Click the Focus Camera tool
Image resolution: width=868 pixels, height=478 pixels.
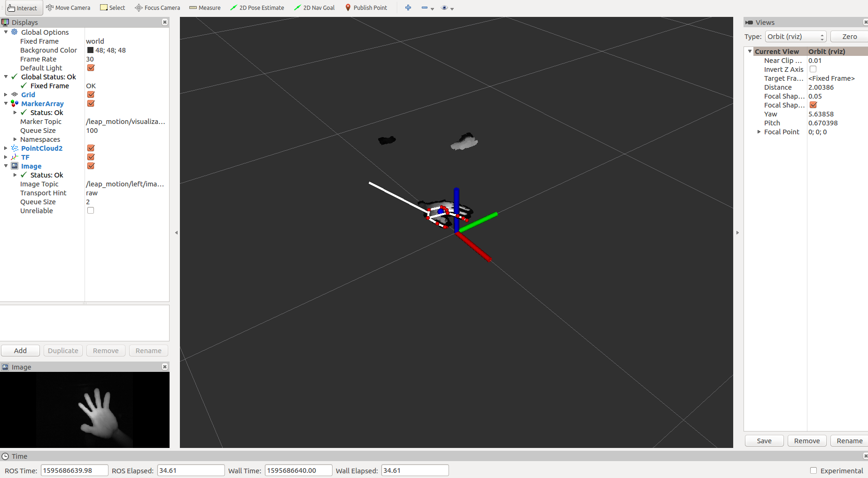click(x=157, y=8)
